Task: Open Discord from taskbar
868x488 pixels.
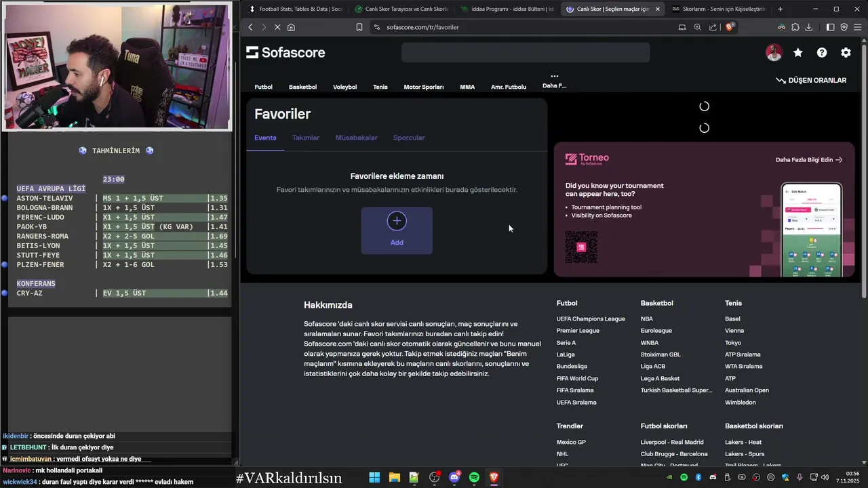Action: pyautogui.click(x=454, y=477)
